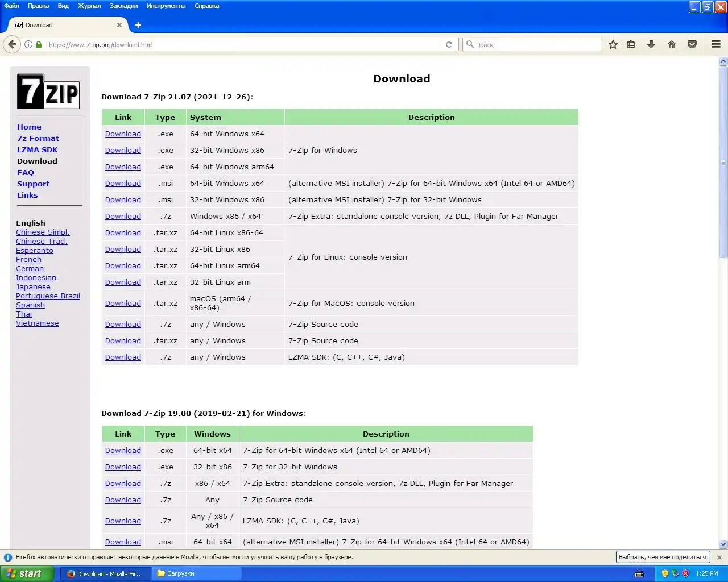The image size is (728, 582).
Task: Click the 7-ZIP logo image
Action: [48, 91]
